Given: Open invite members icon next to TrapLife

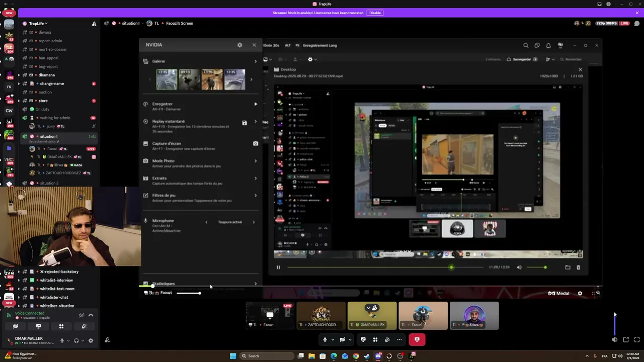Looking at the screenshot, I should tap(94, 24).
